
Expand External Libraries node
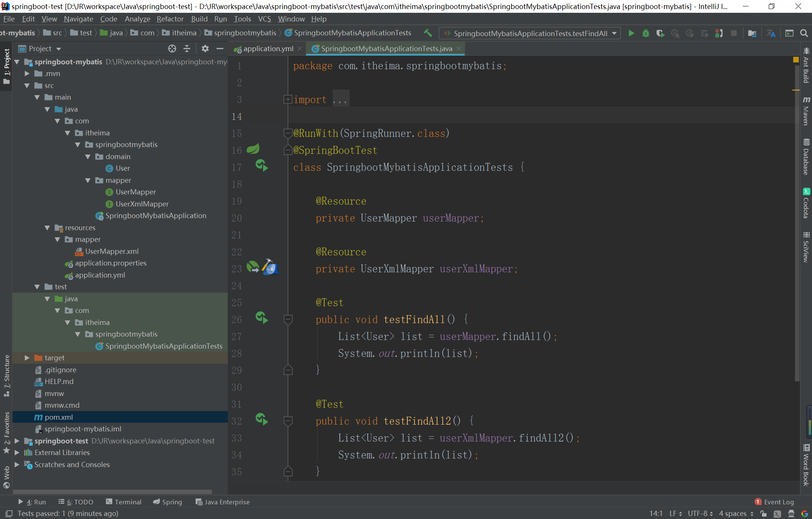coord(17,453)
